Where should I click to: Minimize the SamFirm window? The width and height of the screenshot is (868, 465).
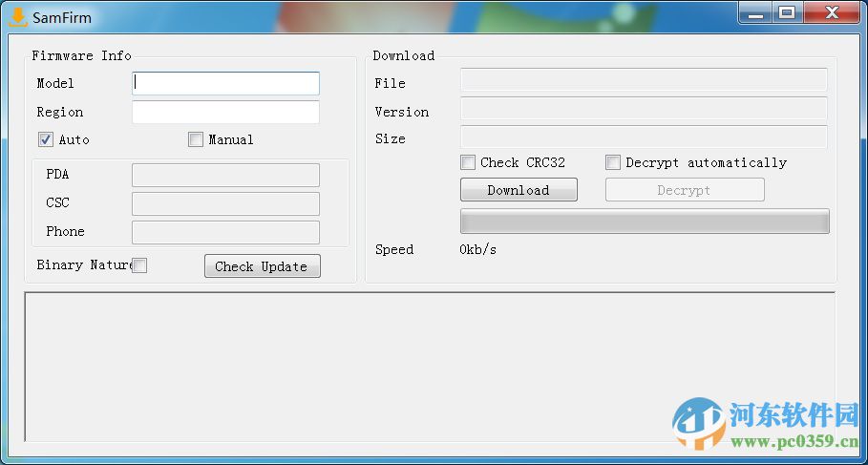pyautogui.click(x=755, y=12)
